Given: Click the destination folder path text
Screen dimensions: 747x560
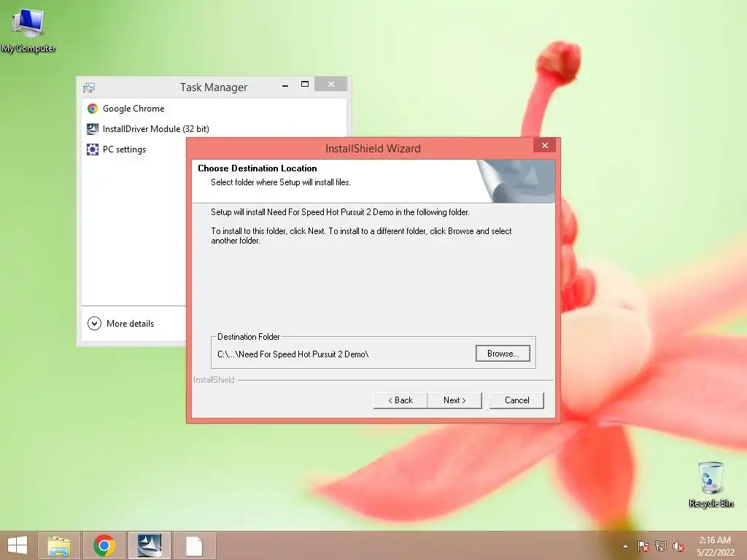Looking at the screenshot, I should 293,354.
